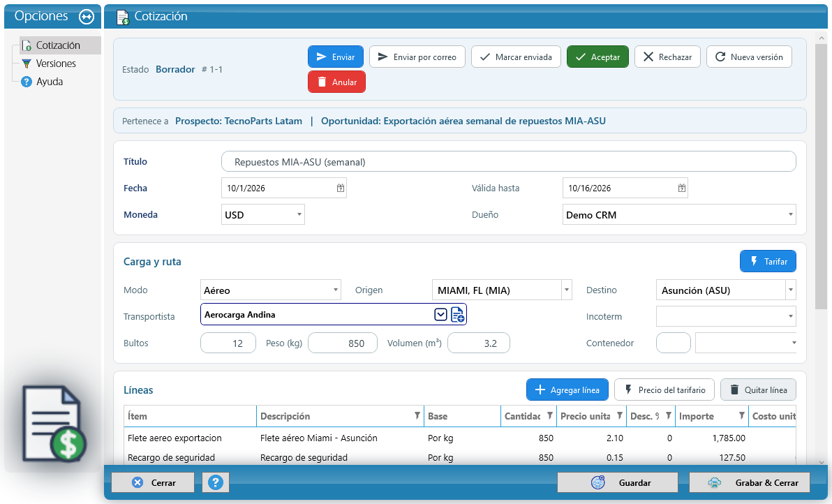Open Ayuda in the Opciones tree
This screenshot has width=832, height=504.
(x=50, y=81)
